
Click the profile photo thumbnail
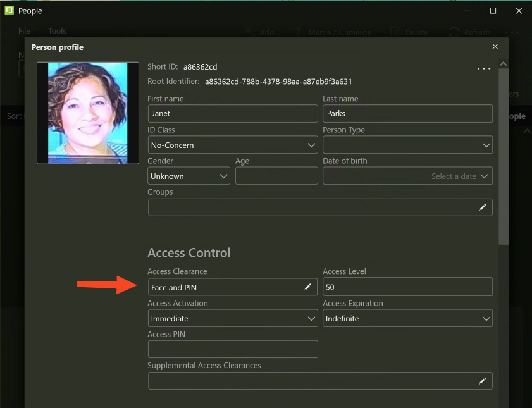tap(88, 113)
